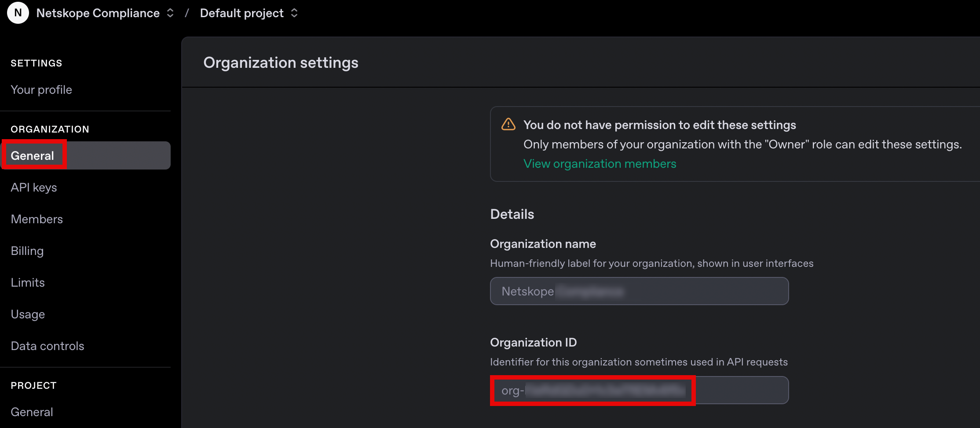The width and height of the screenshot is (980, 428).
Task: Click the warning triangle icon in the permission notice
Action: 508,125
